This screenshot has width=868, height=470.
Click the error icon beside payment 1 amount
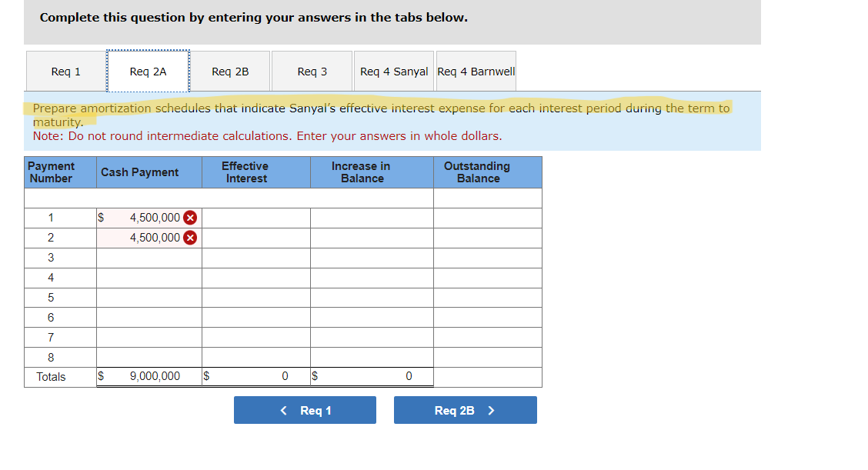(190, 218)
